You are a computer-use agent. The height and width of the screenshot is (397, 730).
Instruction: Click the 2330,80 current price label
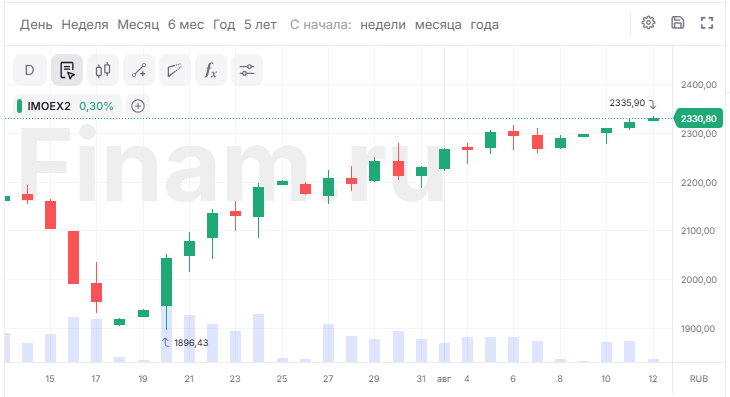tap(698, 119)
